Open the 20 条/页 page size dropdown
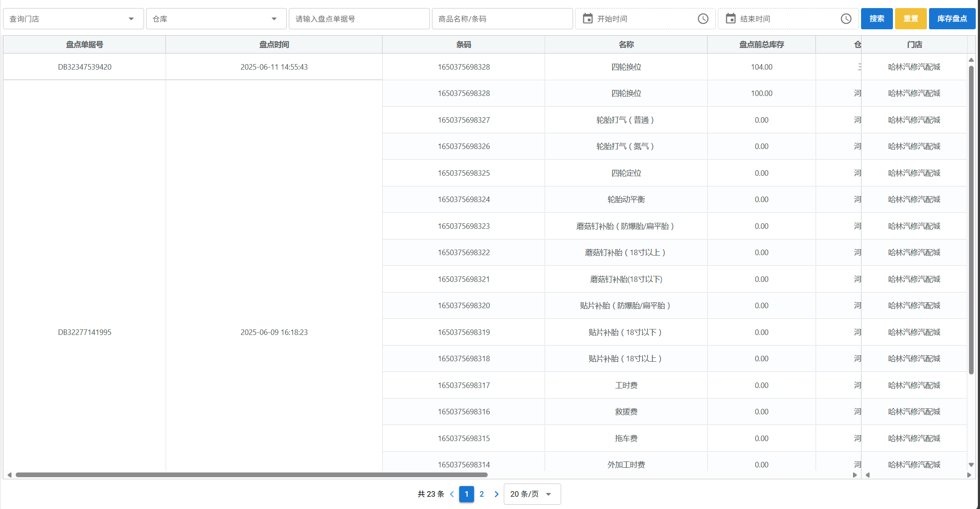The width and height of the screenshot is (980, 509). 532,494
